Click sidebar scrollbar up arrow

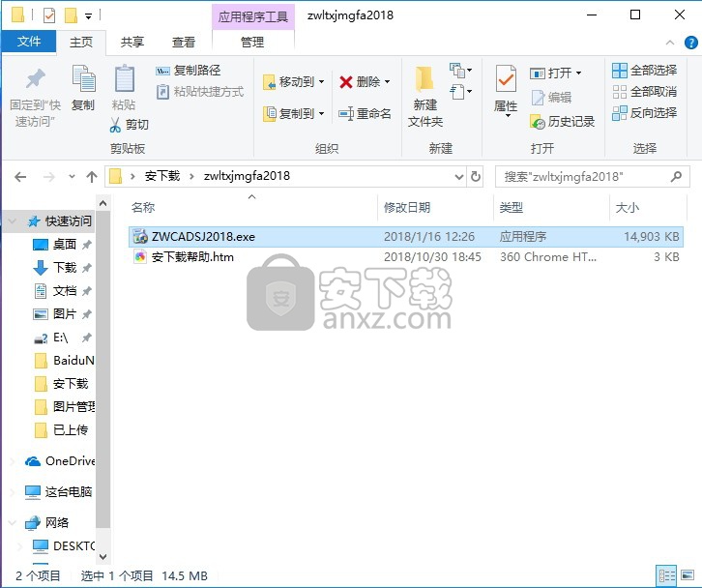[102, 204]
